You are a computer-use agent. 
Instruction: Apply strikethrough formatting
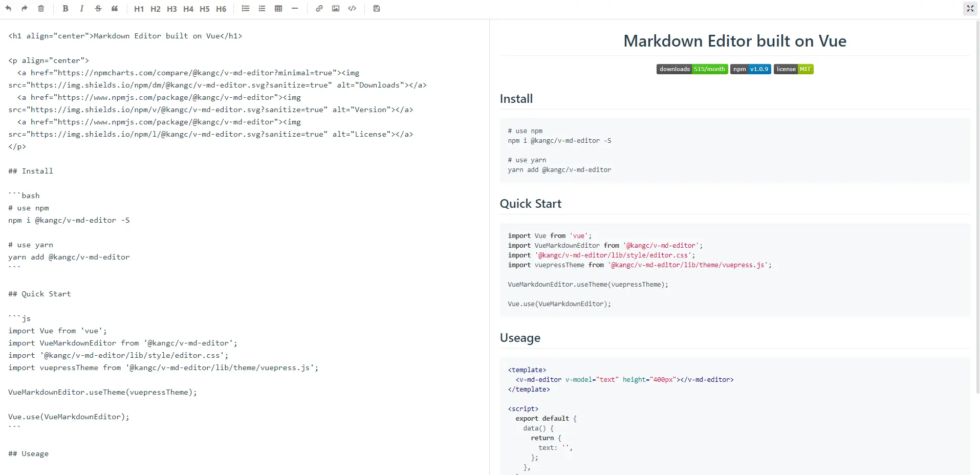pyautogui.click(x=98, y=9)
